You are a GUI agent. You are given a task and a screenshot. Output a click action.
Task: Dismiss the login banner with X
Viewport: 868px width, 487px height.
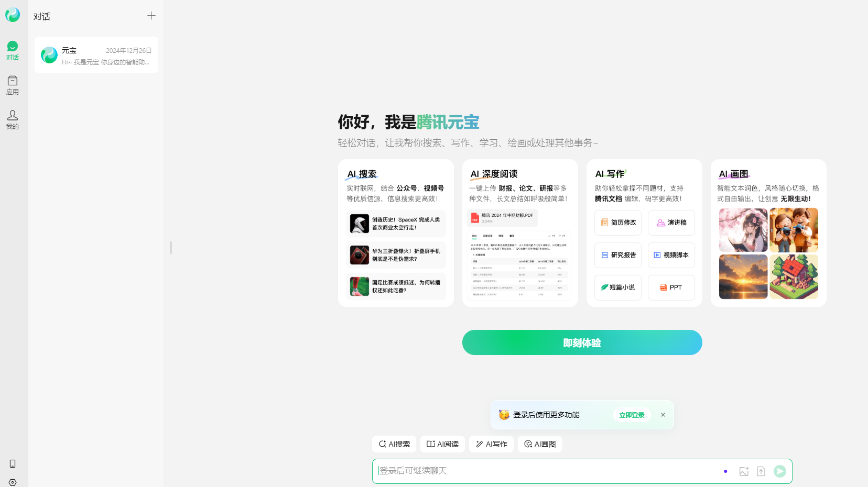[x=663, y=415]
